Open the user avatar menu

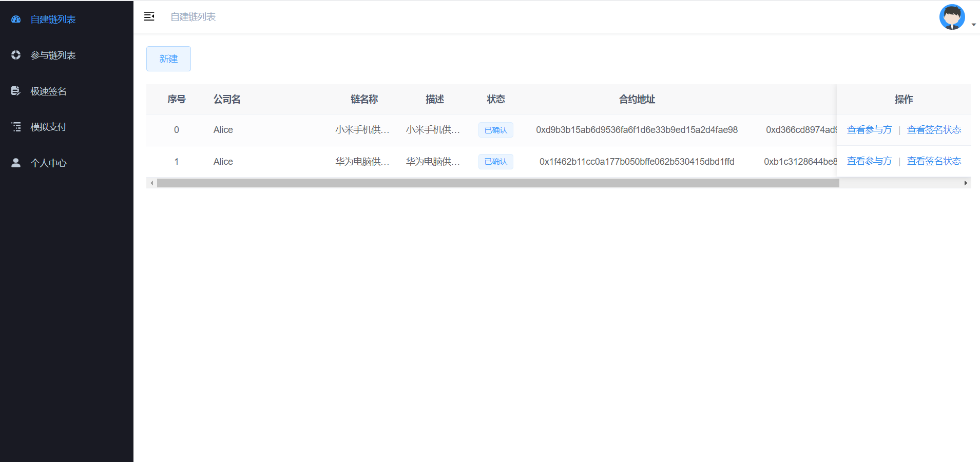[x=952, y=17]
